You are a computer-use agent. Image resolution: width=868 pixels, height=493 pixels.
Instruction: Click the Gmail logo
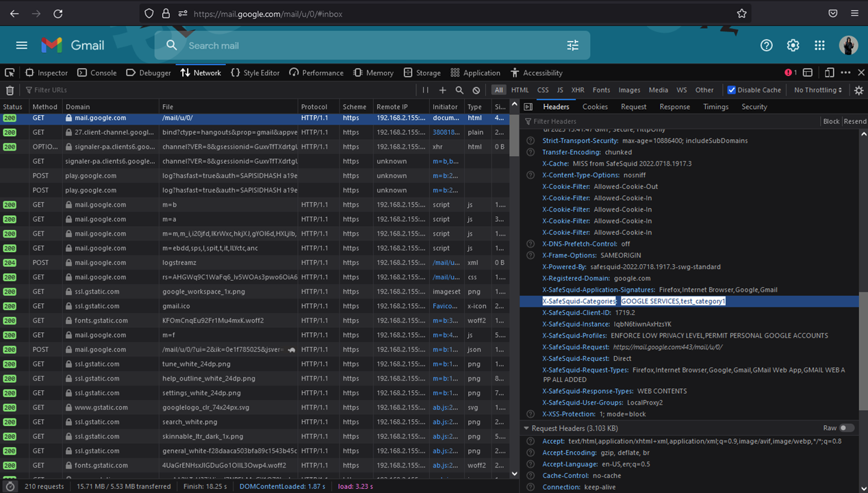pyautogui.click(x=73, y=45)
